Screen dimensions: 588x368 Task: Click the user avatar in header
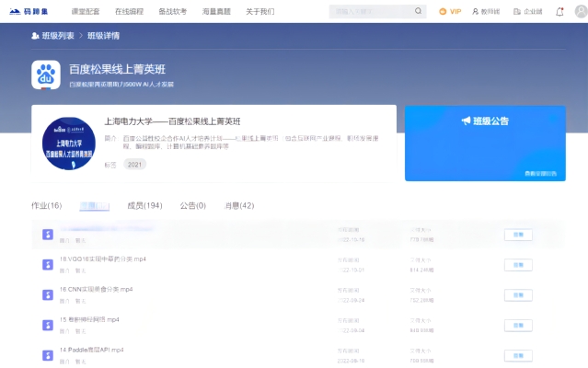[580, 12]
